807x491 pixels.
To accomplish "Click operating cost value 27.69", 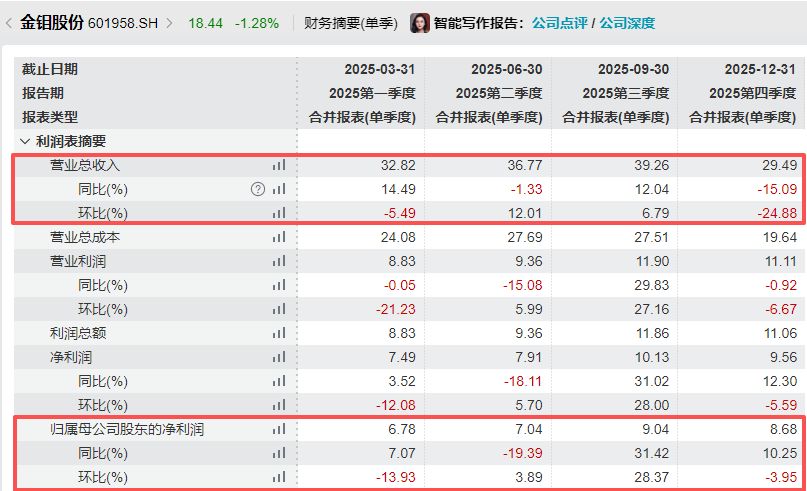I will [525, 237].
